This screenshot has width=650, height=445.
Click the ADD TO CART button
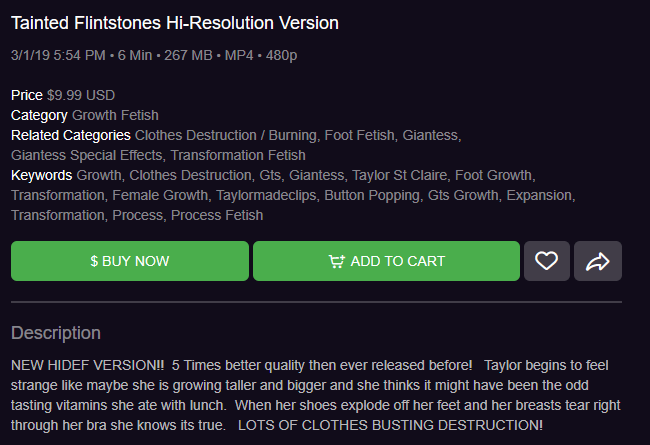coord(386,261)
